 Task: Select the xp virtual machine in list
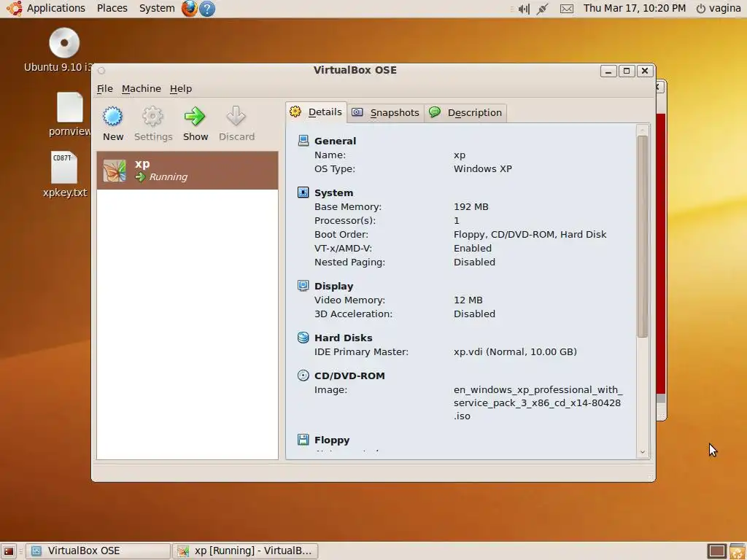click(x=187, y=171)
